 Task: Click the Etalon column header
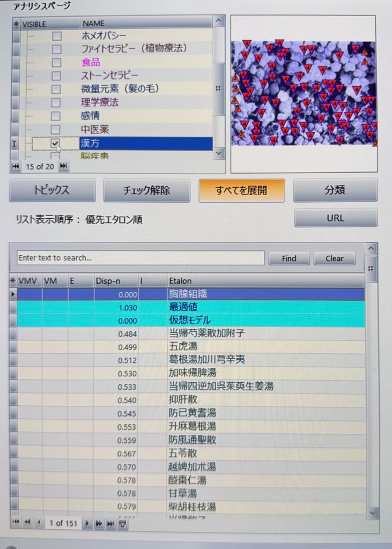click(265, 280)
